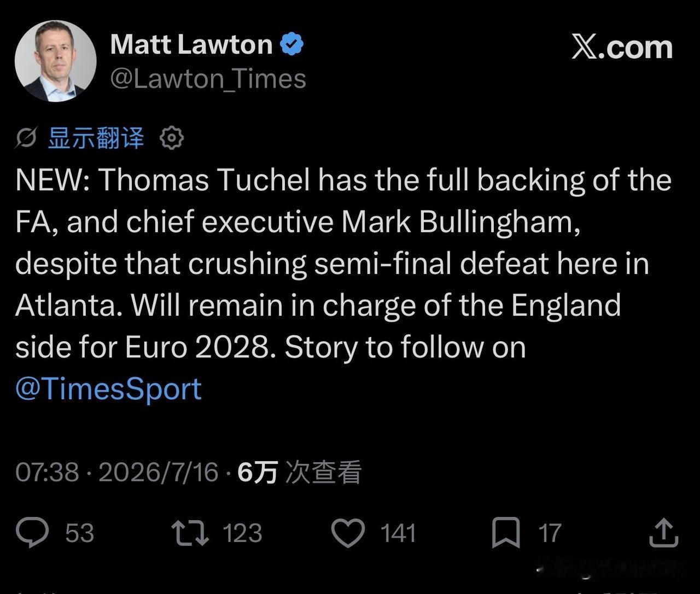The height and width of the screenshot is (594, 700).
Task: Click the 6万 次查看 view count
Action: [x=300, y=472]
